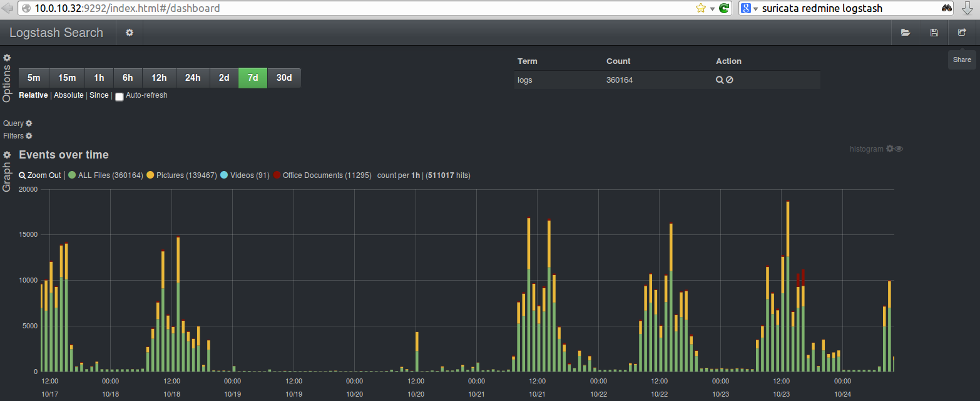Click the Share dashboard icon
The height and width of the screenshot is (401, 980).
(x=962, y=33)
